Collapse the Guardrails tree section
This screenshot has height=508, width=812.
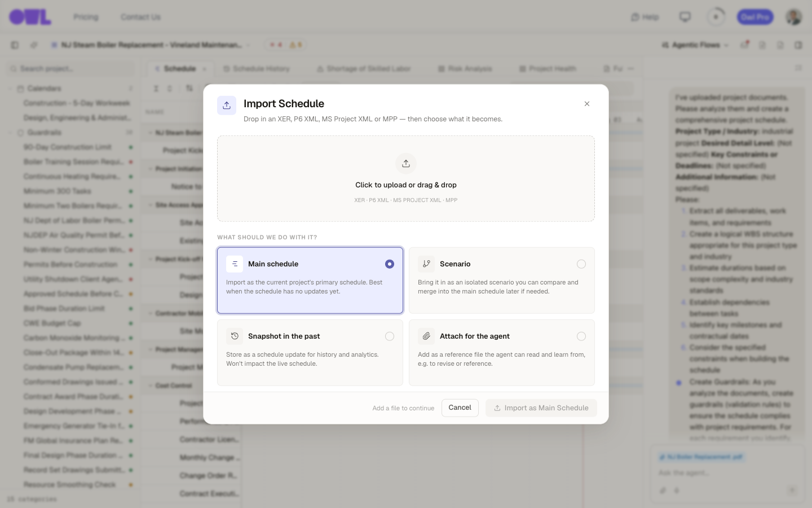(x=10, y=133)
